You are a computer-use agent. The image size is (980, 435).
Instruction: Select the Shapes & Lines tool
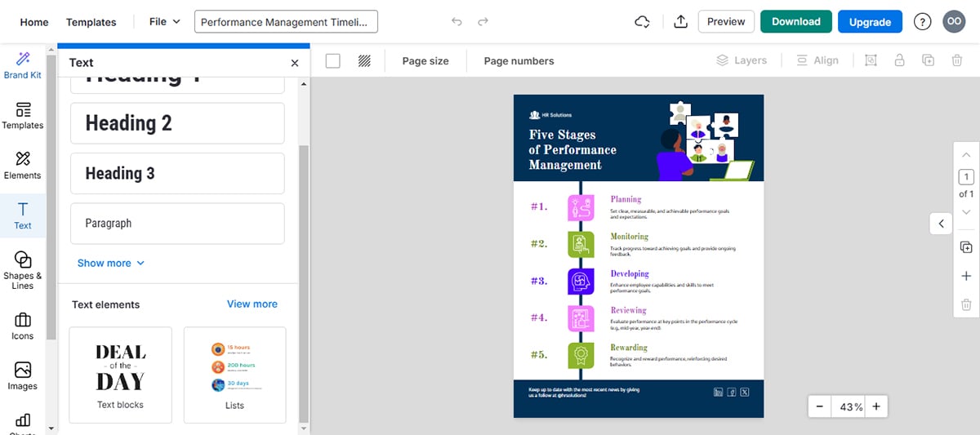[22, 270]
